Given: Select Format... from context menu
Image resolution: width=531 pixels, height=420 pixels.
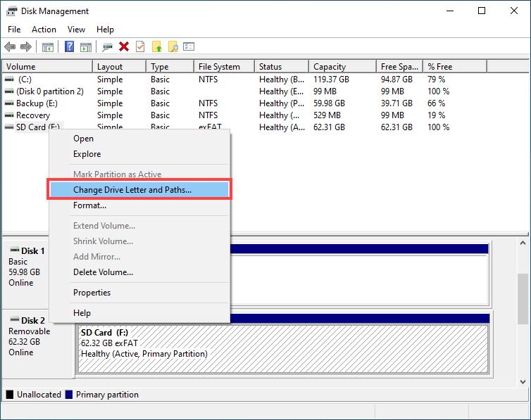Looking at the screenshot, I should click(x=89, y=205).
